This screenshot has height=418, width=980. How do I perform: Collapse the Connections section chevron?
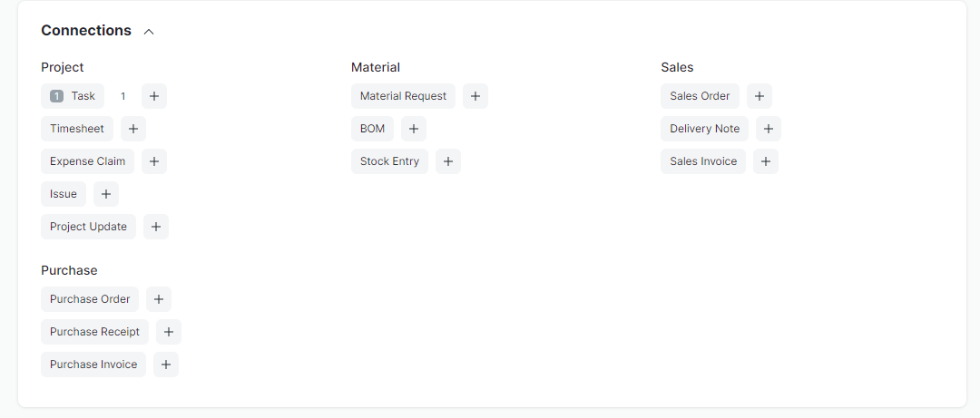[149, 31]
